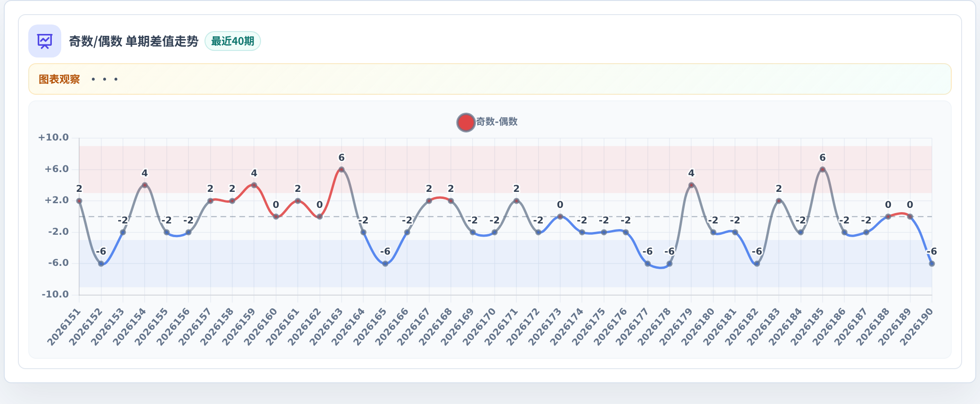Click the 奇数/偶数 单期差值走势 title
Image resolution: width=980 pixels, height=404 pixels.
(134, 41)
